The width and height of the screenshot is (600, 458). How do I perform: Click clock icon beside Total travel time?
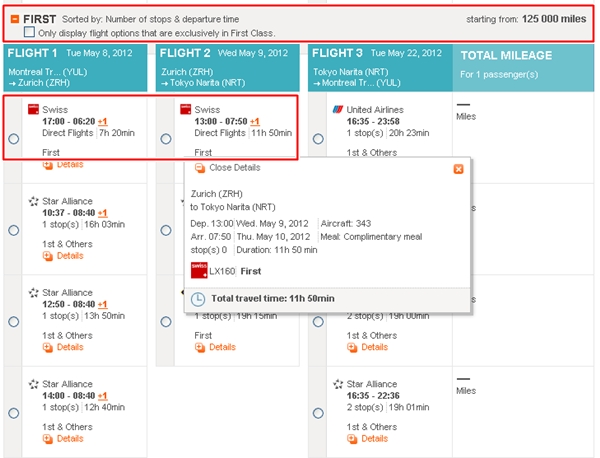click(x=198, y=299)
